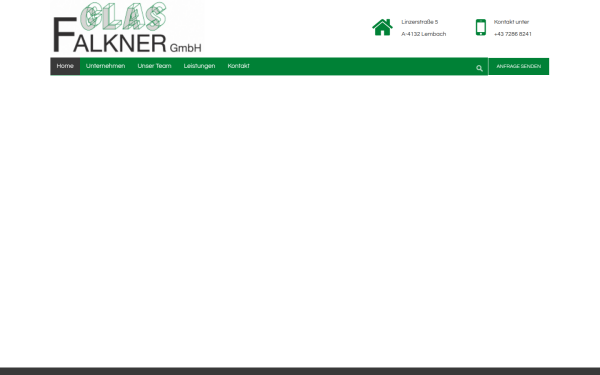Click the green house address icon

click(x=382, y=27)
